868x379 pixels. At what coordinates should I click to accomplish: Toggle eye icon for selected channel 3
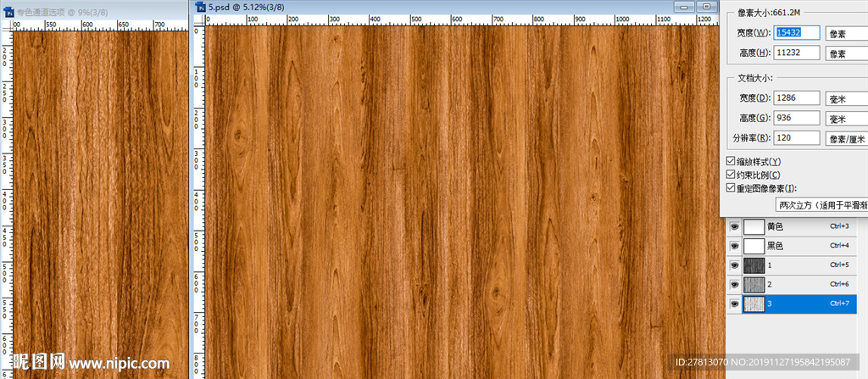click(734, 304)
